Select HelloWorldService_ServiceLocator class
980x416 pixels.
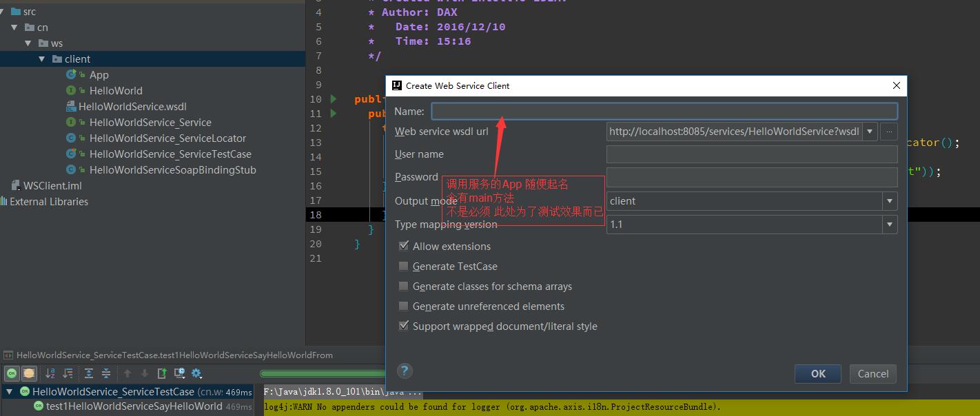167,138
